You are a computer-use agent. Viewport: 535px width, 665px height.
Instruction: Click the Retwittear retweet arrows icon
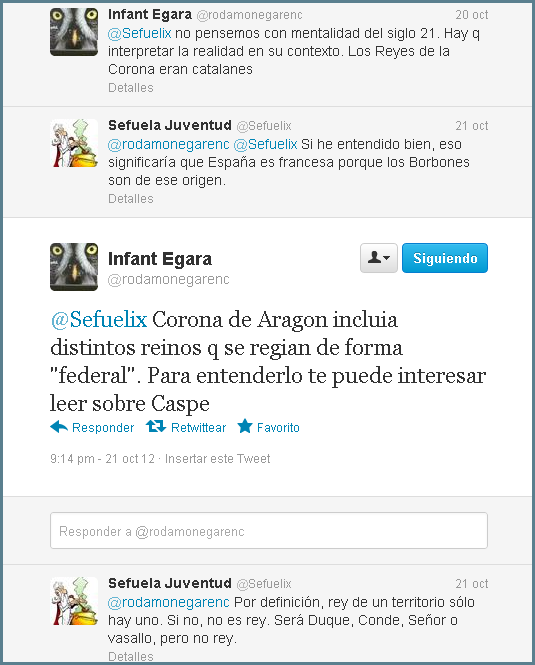(156, 426)
